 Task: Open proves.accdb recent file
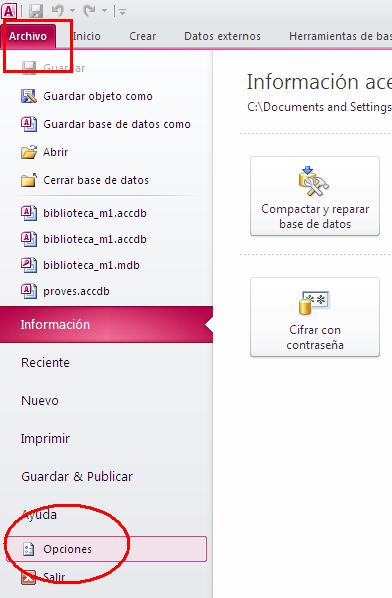point(77,291)
